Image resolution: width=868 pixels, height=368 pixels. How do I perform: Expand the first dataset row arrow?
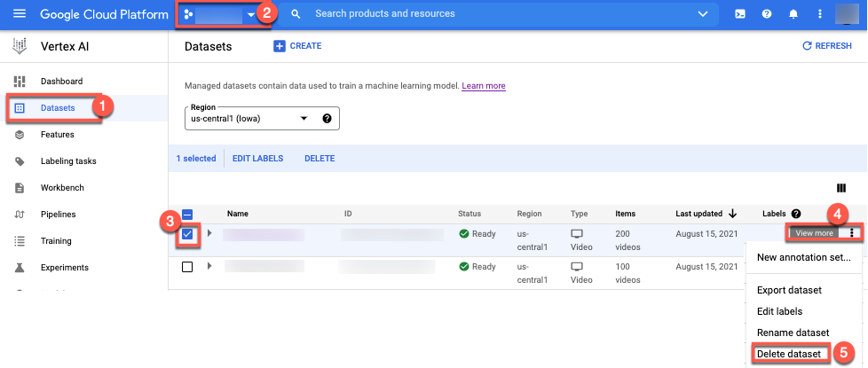tap(209, 233)
